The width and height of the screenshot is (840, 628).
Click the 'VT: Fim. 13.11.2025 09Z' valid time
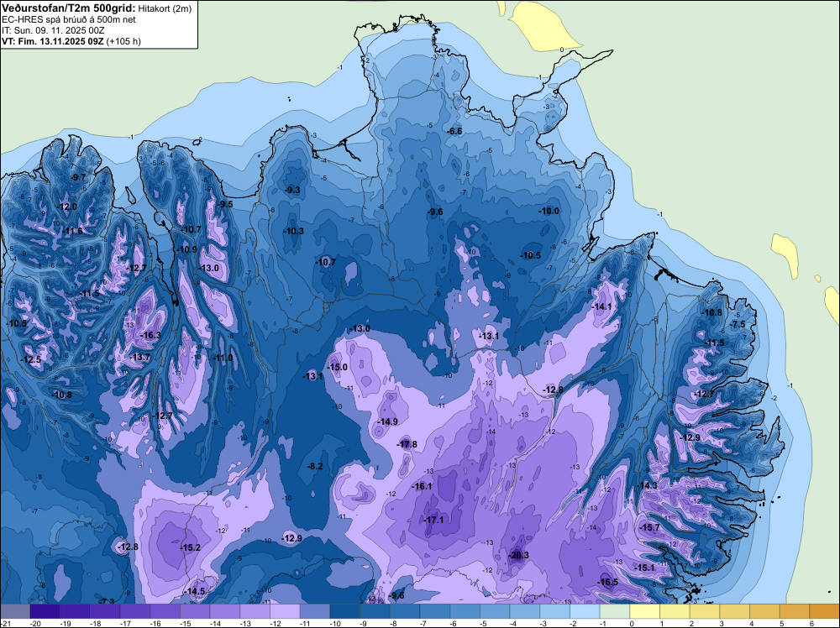52,41
